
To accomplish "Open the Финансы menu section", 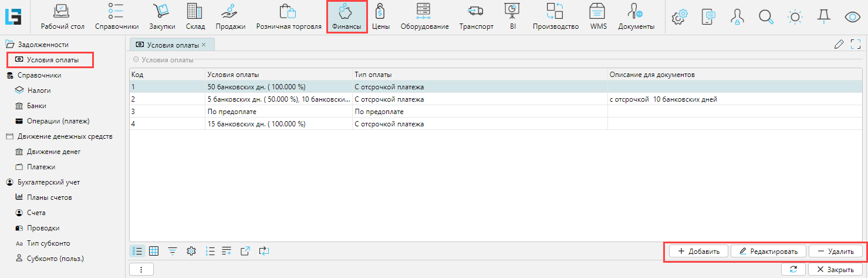I will tap(347, 17).
